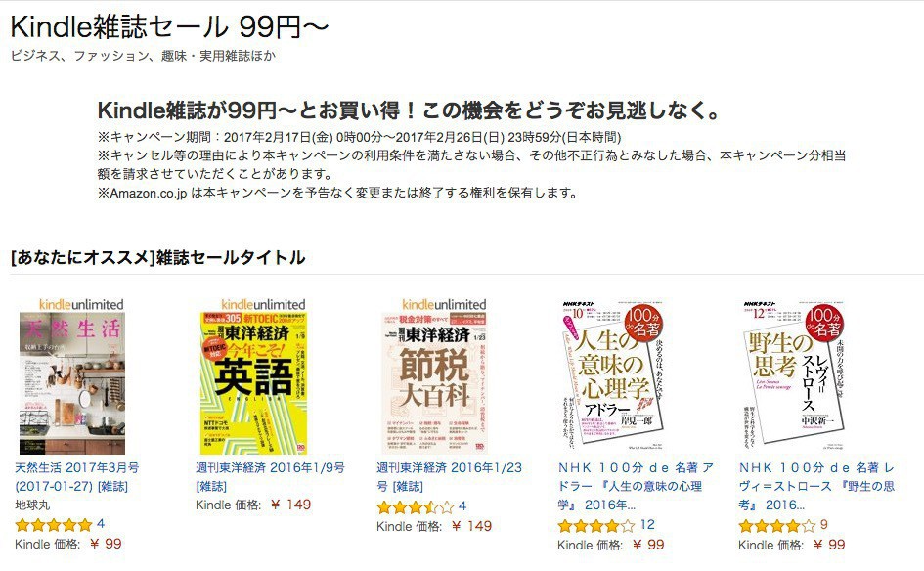Click kindleunlimited badge above 英語 cover
The height and width of the screenshot is (571, 924).
tap(263, 305)
